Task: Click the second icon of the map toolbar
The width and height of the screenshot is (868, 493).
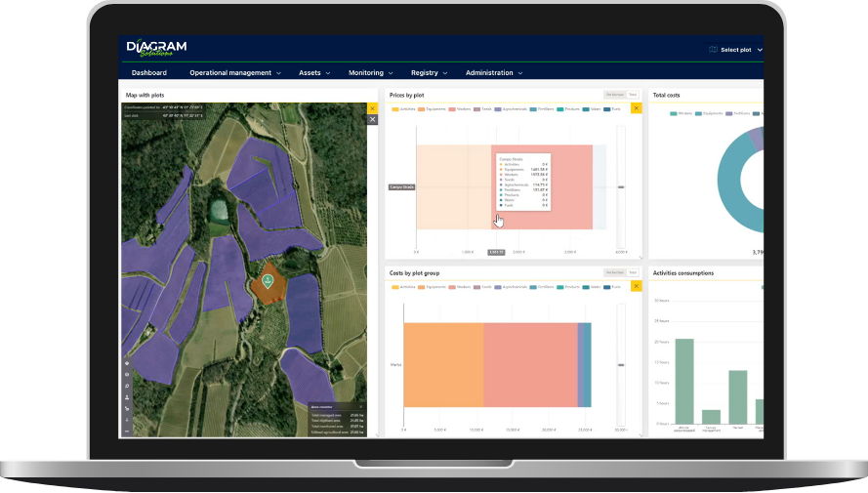Action: (x=127, y=375)
